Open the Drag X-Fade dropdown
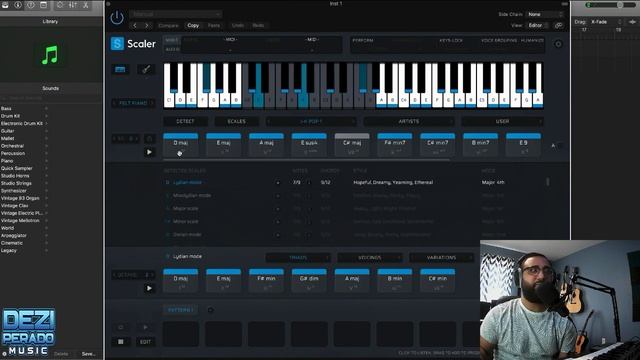The image size is (640, 360). pyautogui.click(x=606, y=22)
